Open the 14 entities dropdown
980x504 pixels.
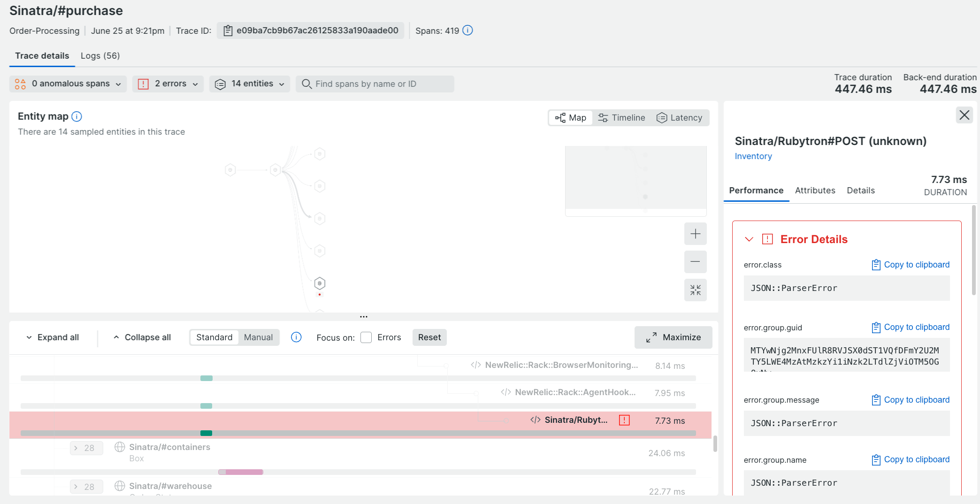tap(250, 84)
